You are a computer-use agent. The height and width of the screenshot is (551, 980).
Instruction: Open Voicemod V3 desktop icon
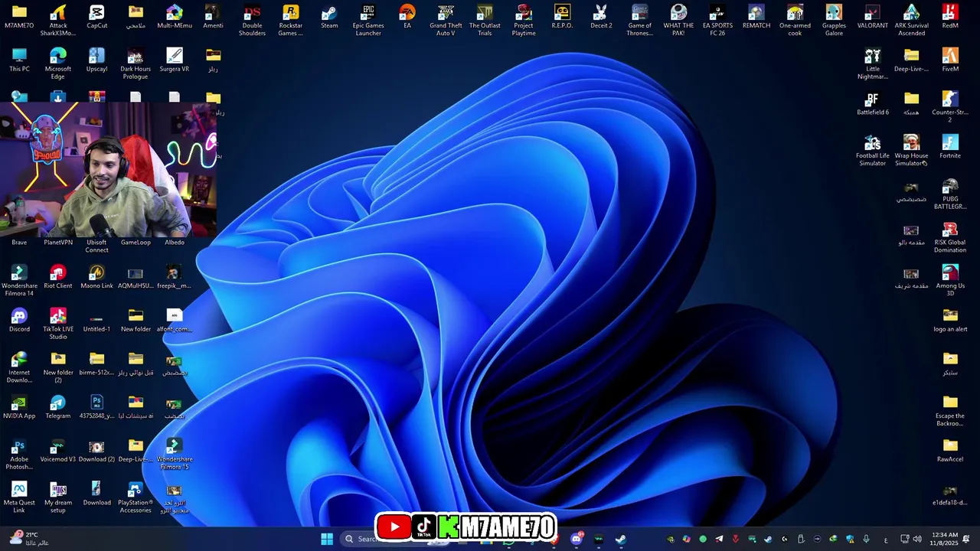click(58, 451)
